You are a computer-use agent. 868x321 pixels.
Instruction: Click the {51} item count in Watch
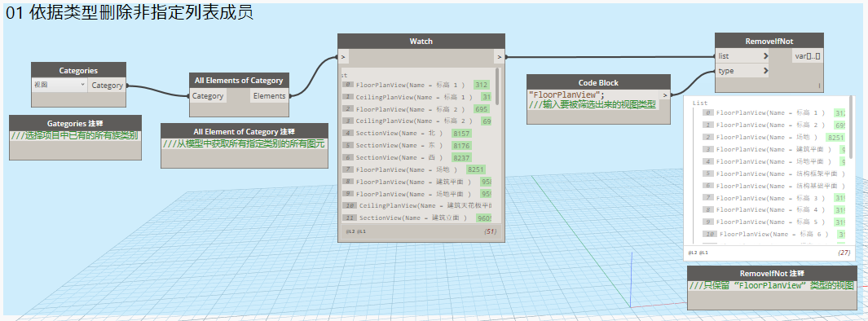pos(491,232)
